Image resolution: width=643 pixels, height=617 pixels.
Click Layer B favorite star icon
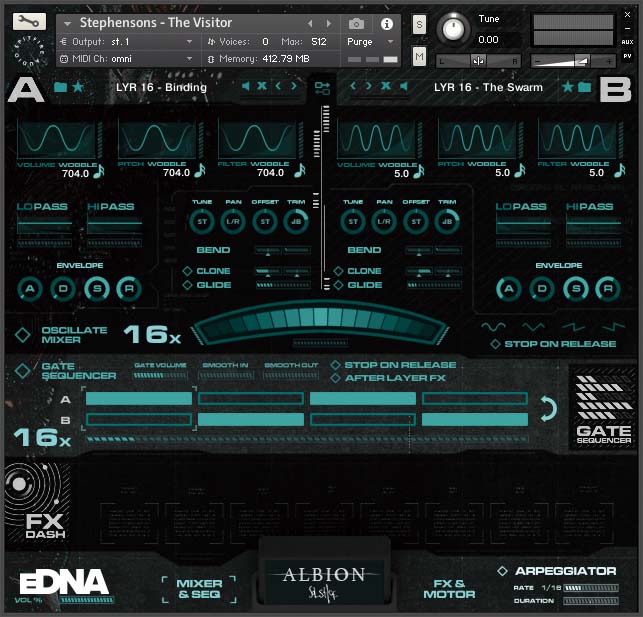coord(568,87)
